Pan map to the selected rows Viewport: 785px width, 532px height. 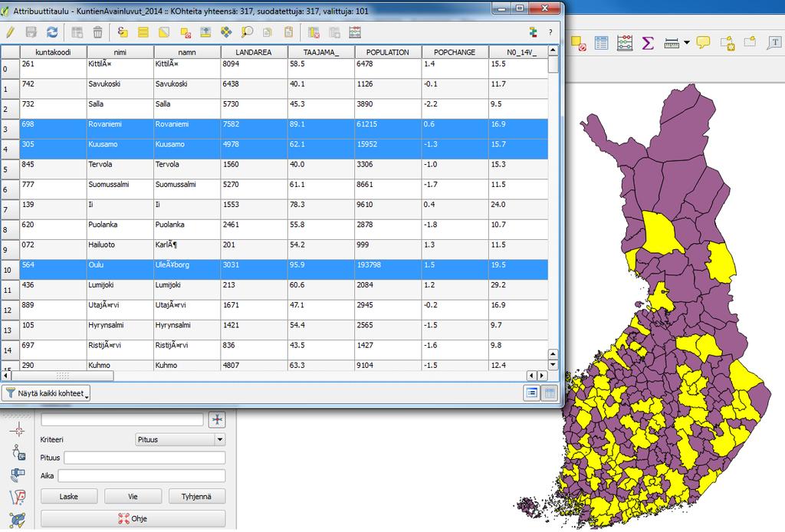click(x=226, y=32)
